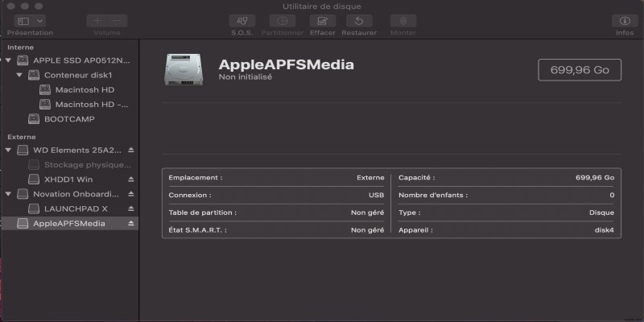Collapse the Conteneur disk1 container
The height and width of the screenshot is (322, 644).
pos(19,75)
